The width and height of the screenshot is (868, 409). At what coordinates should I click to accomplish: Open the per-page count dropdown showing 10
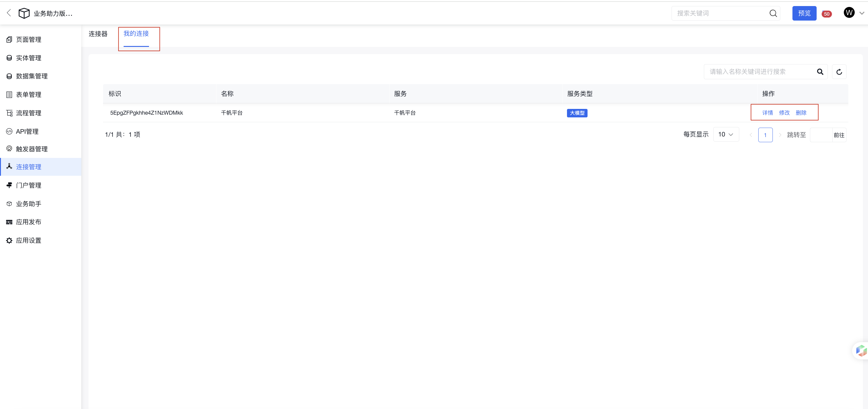726,135
